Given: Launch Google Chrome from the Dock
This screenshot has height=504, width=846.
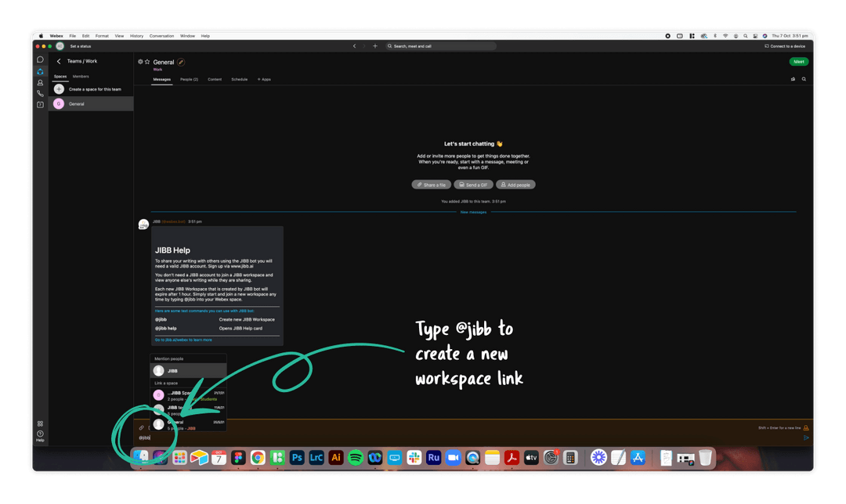Looking at the screenshot, I should pyautogui.click(x=258, y=458).
